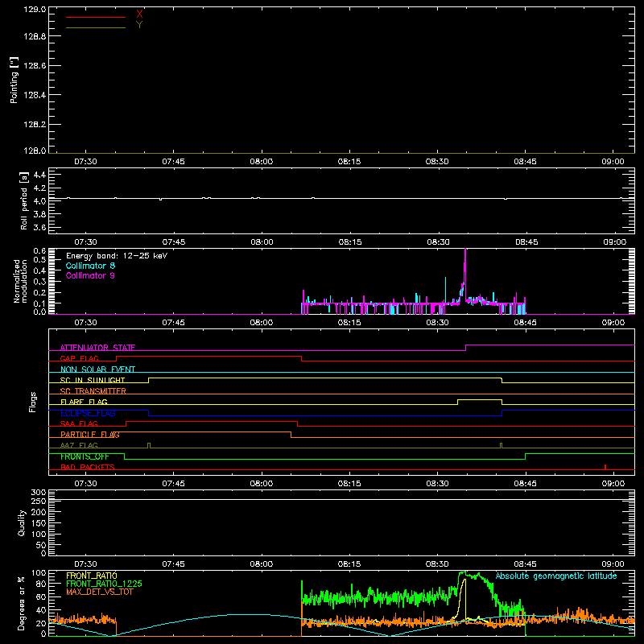The image size is (644, 644).
Task: Click the A47_FLAG label
Action: pyautogui.click(x=79, y=445)
